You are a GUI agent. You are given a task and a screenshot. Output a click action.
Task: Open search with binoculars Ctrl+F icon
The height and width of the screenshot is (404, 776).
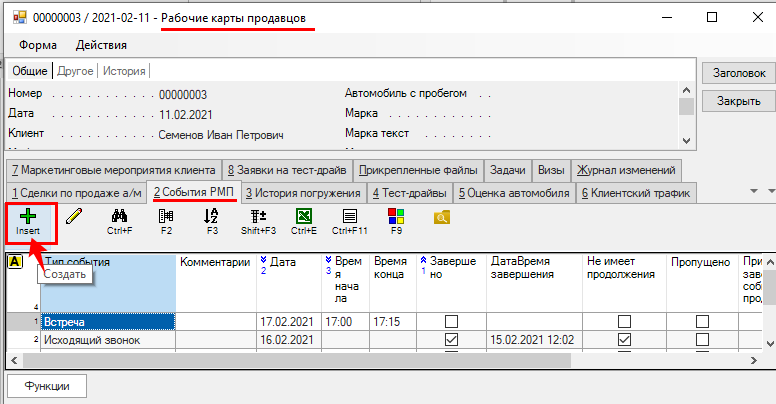point(120,215)
